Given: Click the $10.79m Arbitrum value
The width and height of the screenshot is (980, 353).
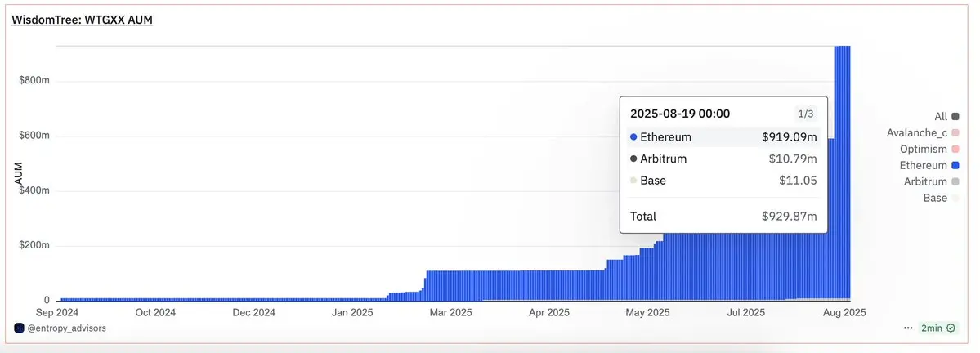Looking at the screenshot, I should click(x=793, y=159).
